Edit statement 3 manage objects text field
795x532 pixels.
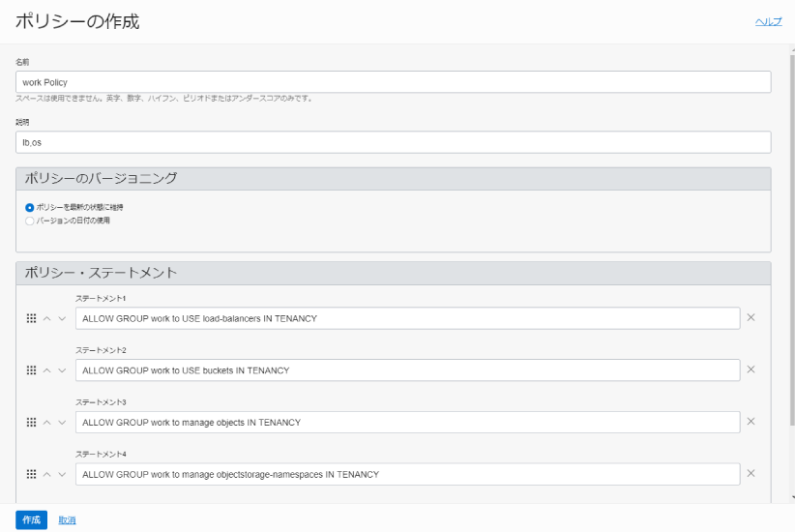[407, 423]
